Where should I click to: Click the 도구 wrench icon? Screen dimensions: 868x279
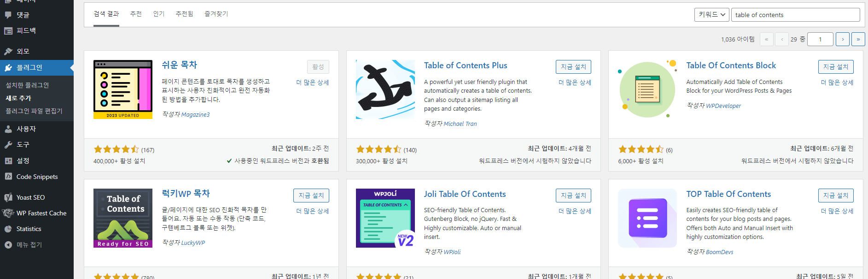[x=8, y=145]
